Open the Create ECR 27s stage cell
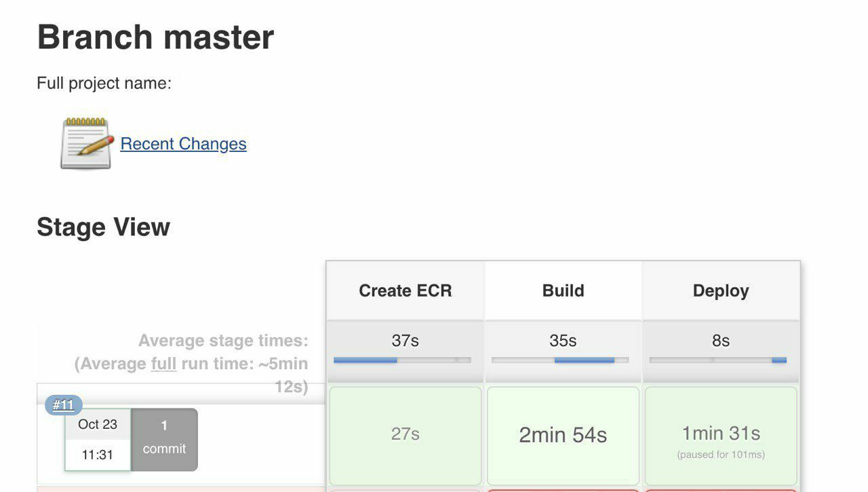 405,434
